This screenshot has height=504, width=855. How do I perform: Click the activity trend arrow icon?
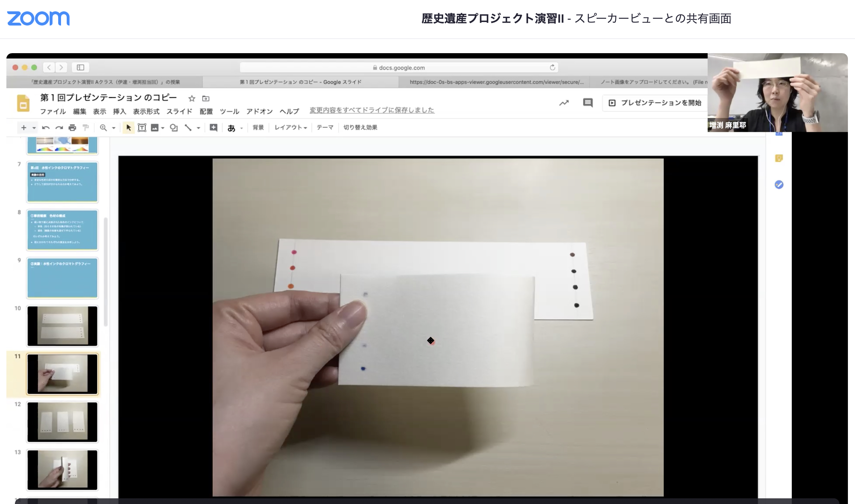click(564, 103)
